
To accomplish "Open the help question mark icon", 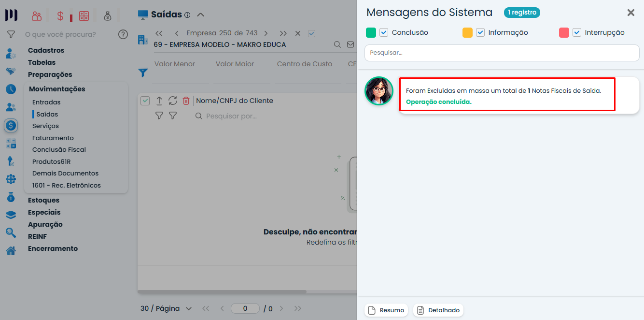I will pyautogui.click(x=123, y=34).
